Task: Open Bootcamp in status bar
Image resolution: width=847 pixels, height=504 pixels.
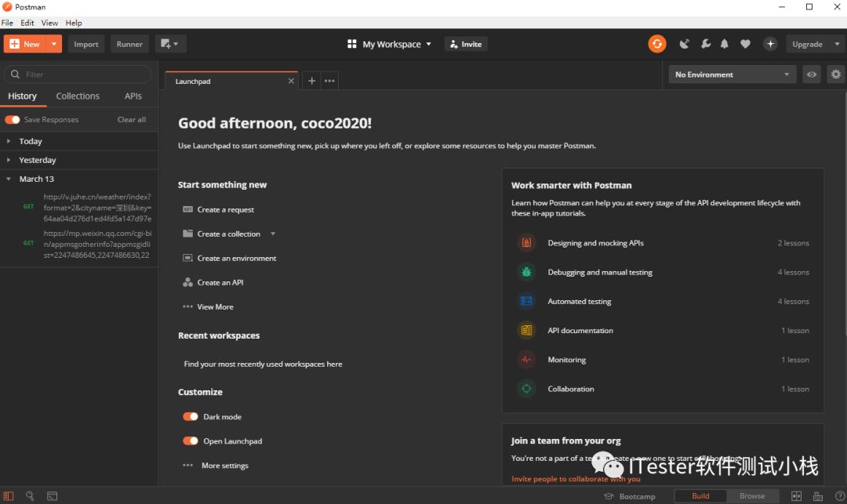Action: [x=630, y=496]
